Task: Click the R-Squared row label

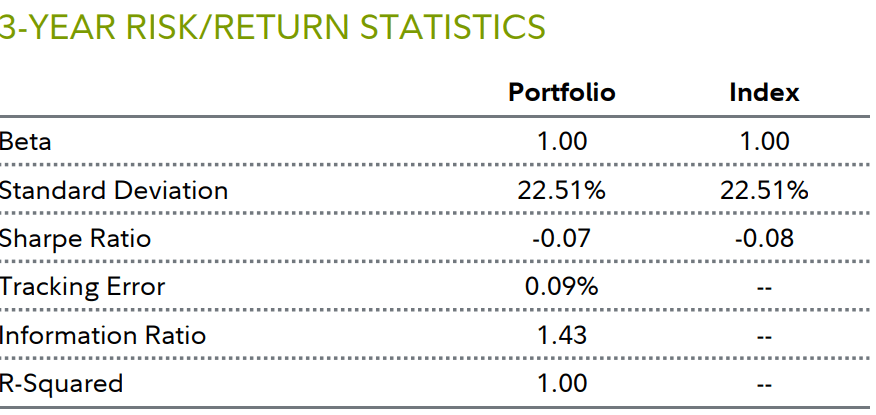Action: [62, 383]
